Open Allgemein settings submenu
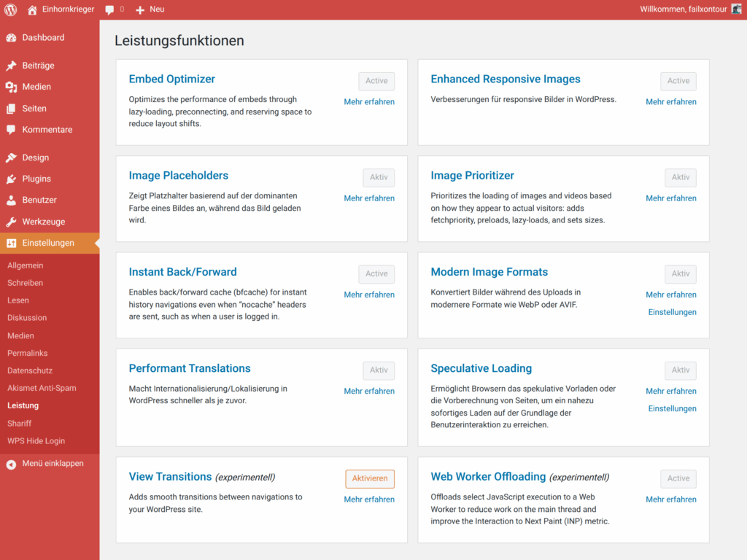Image resolution: width=747 pixels, height=560 pixels. coord(26,265)
